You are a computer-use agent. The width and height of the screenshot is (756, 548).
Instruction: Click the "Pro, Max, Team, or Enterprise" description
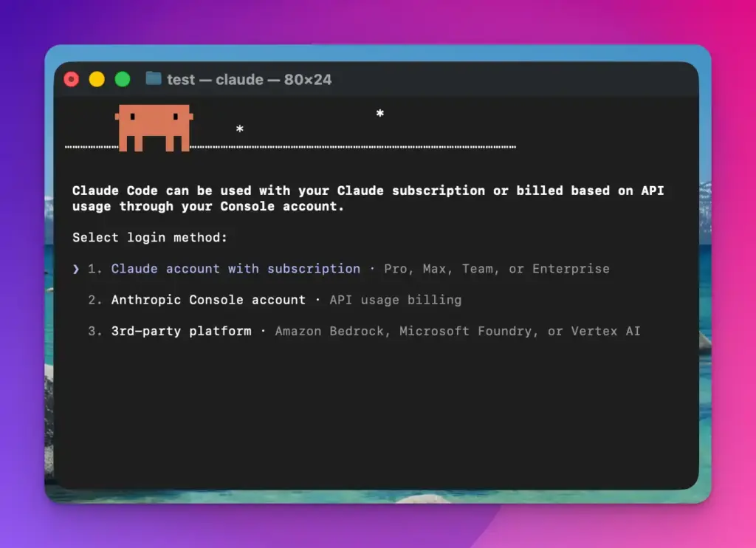[x=497, y=269]
